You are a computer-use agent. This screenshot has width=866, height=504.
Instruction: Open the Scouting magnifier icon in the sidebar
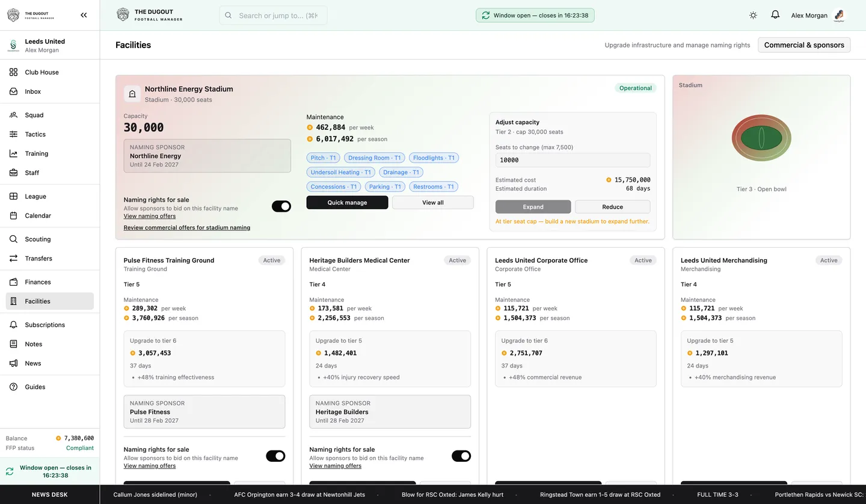[13, 239]
